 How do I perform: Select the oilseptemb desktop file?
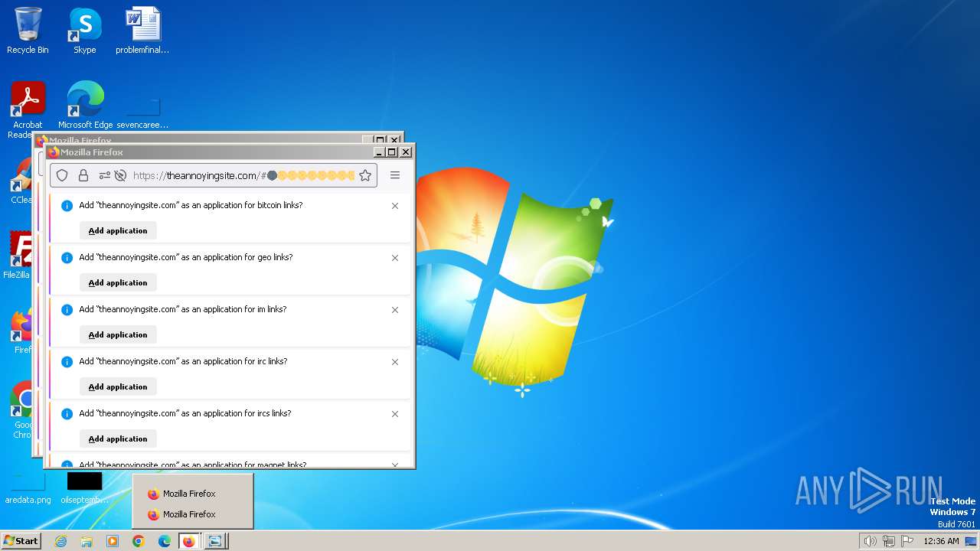pos(84,488)
